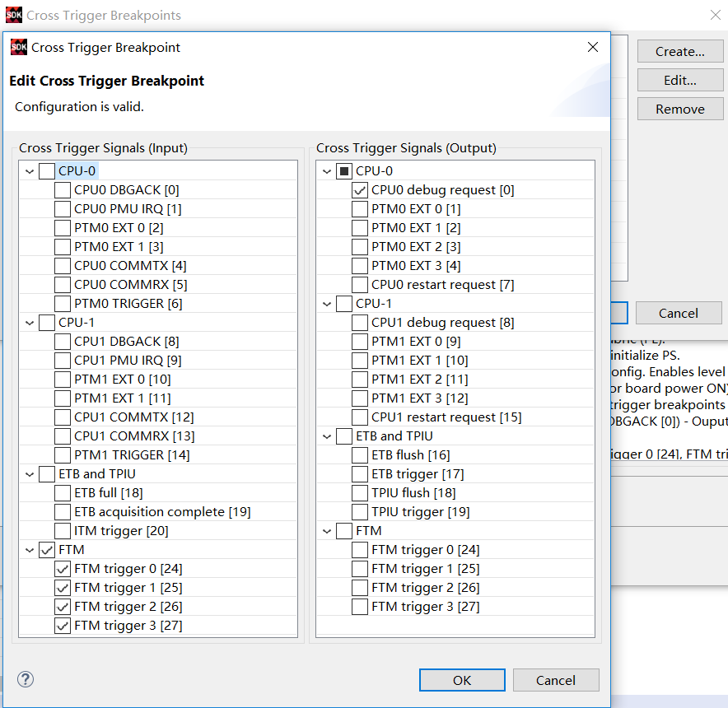Image resolution: width=728 pixels, height=708 pixels.
Task: Check PTM0 EXT 0 [1] output checkbox
Action: coord(360,209)
